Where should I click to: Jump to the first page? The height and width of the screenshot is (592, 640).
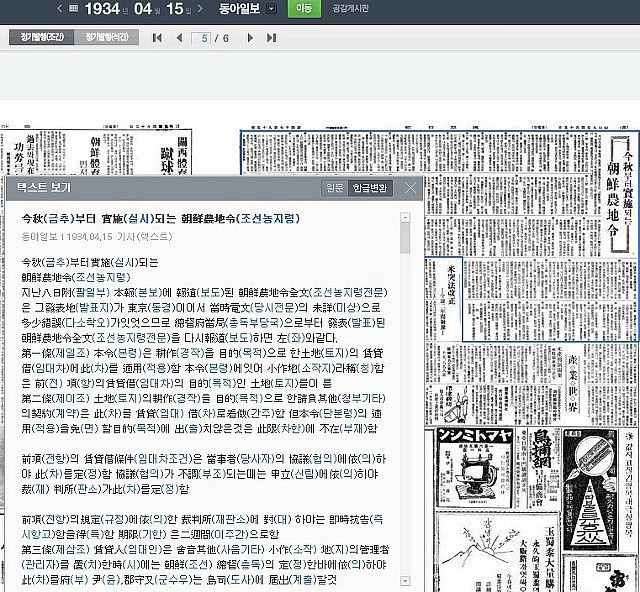click(157, 38)
